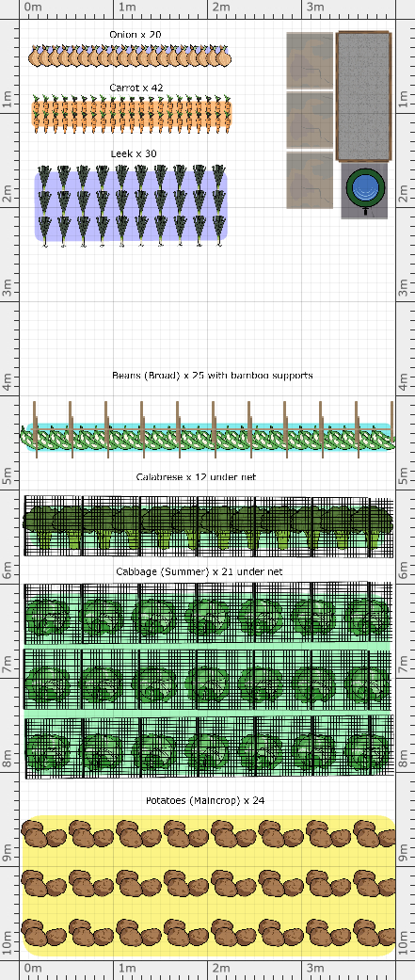Select the middle compost bin square
Screen dimensions: 415x980
tap(310, 120)
